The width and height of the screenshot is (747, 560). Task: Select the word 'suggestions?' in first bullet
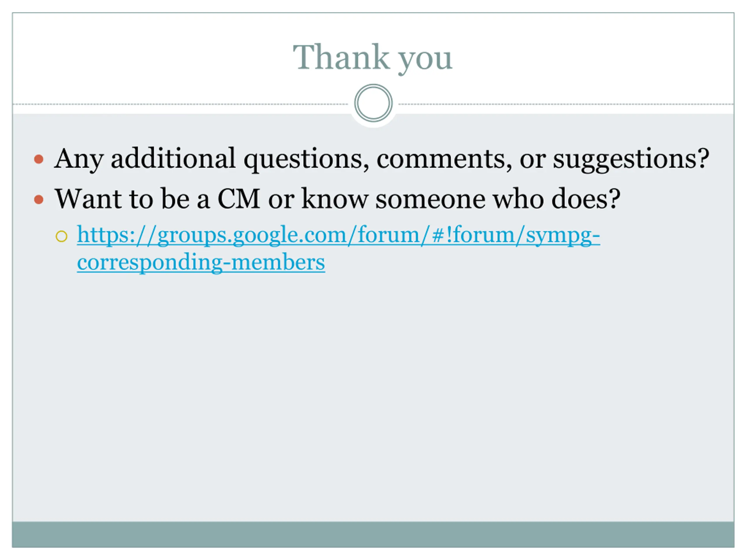(631, 159)
